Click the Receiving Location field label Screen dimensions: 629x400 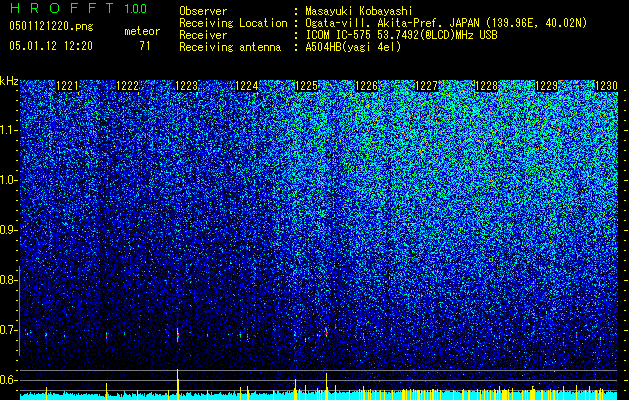(x=233, y=23)
